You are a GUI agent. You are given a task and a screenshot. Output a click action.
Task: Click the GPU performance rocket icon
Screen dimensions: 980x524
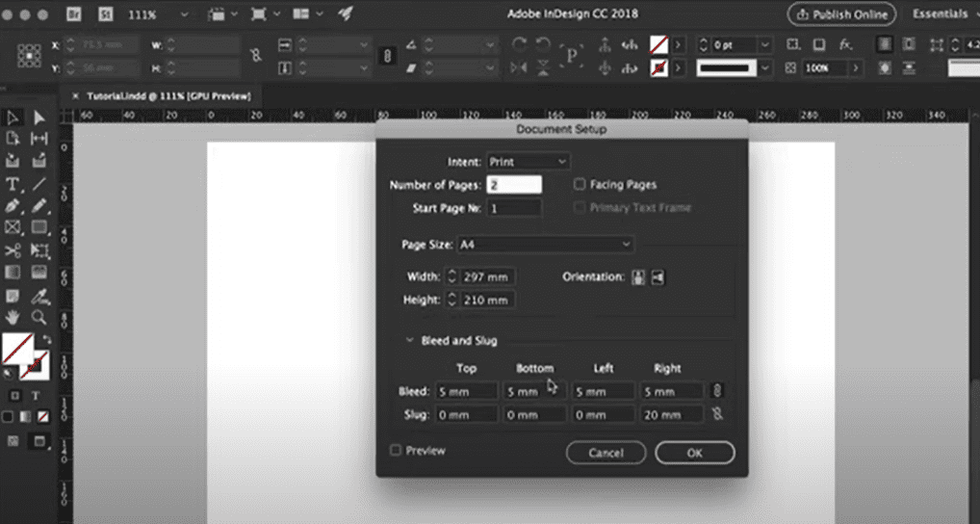tap(346, 13)
